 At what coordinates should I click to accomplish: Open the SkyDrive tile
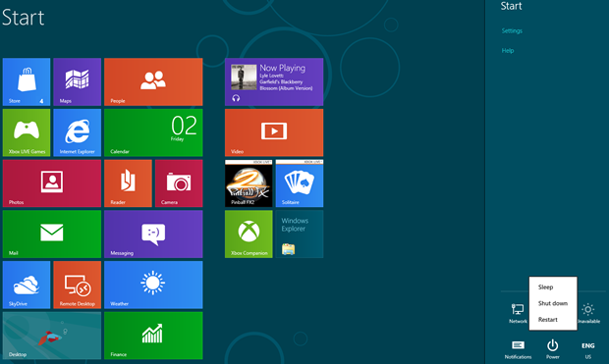click(27, 285)
